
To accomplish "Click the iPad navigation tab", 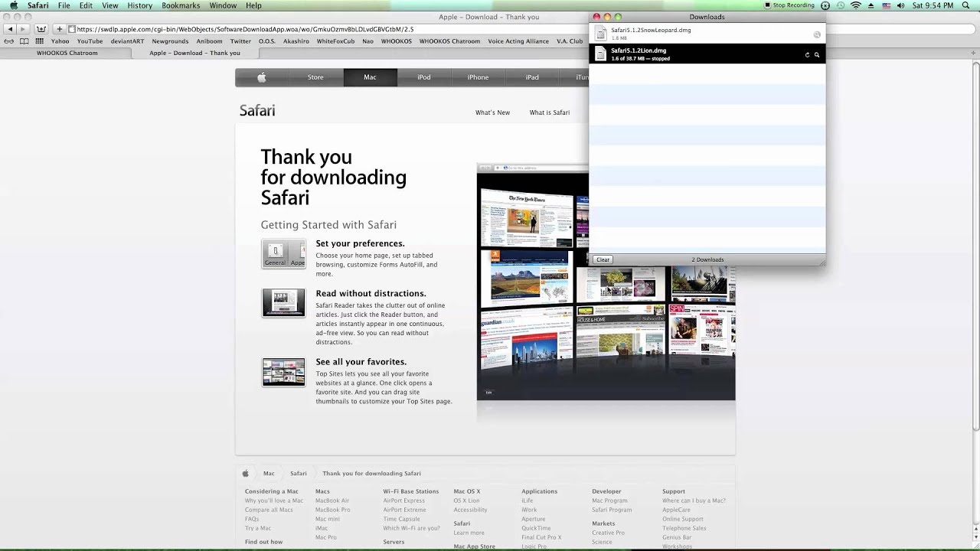I will click(532, 77).
